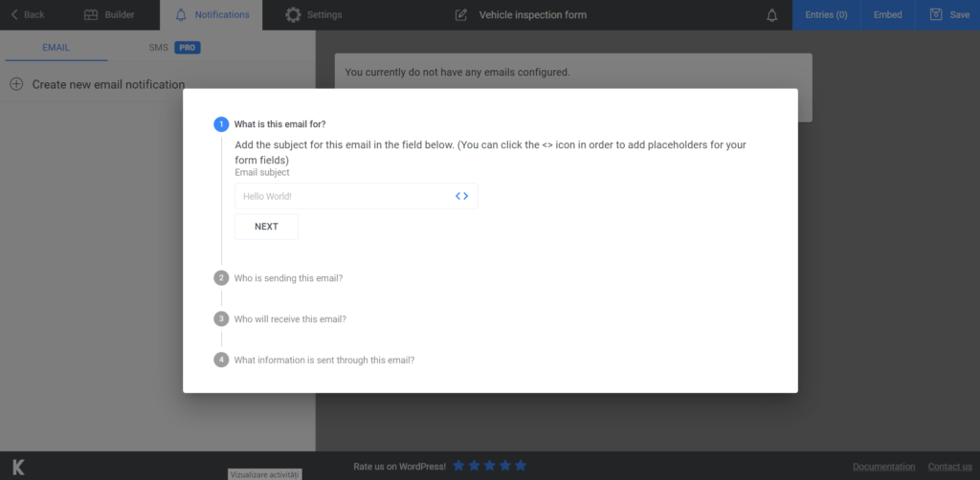Viewport: 980px width, 480px height.
Task: Click the Settings gear icon
Action: [293, 15]
